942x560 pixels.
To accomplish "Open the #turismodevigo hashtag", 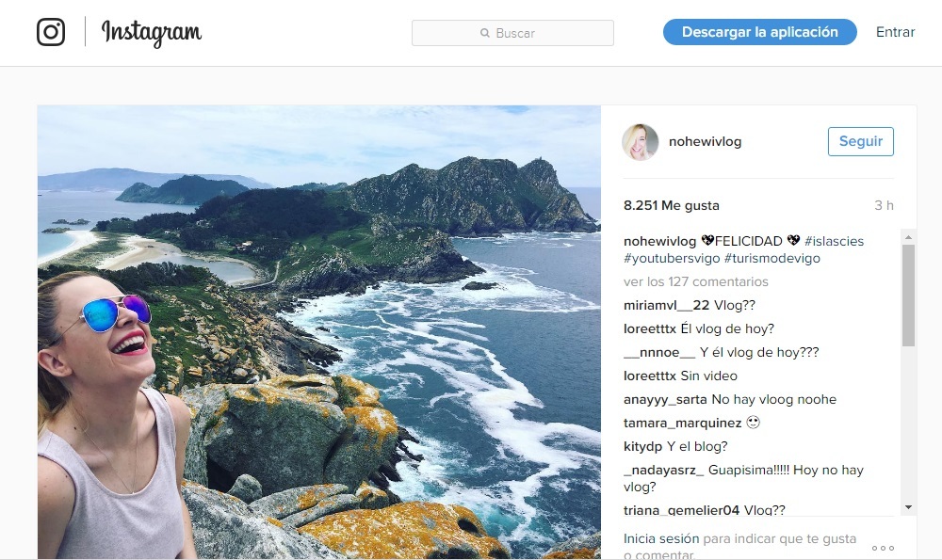I will pos(772,258).
